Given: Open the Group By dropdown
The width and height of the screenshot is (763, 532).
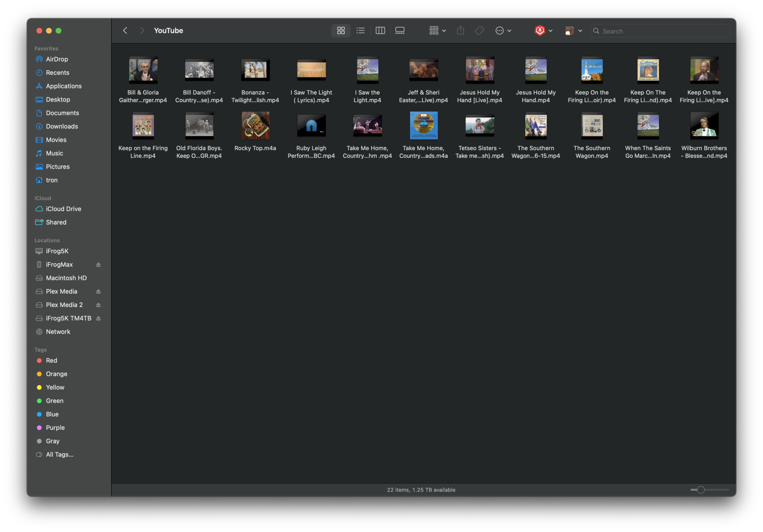Looking at the screenshot, I should pos(437,31).
